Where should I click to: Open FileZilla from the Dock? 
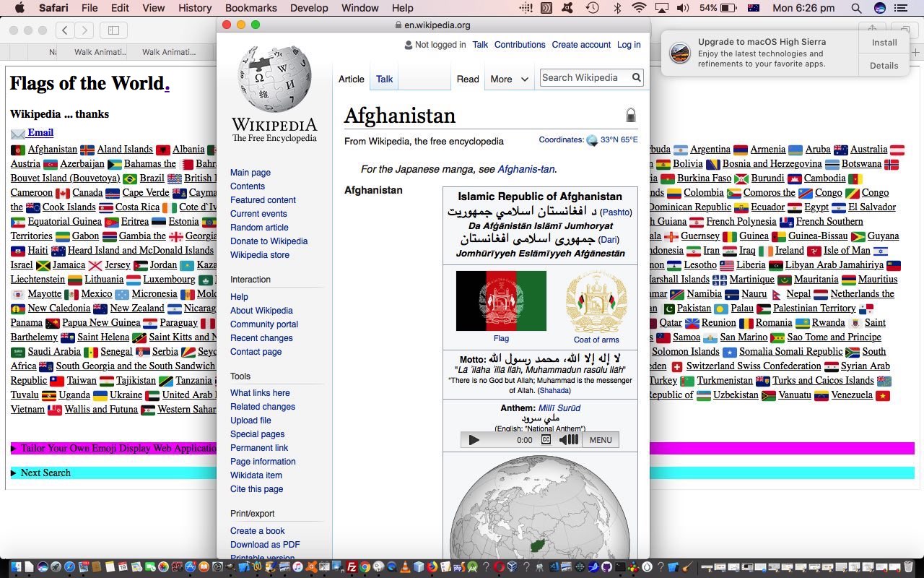tap(352, 567)
